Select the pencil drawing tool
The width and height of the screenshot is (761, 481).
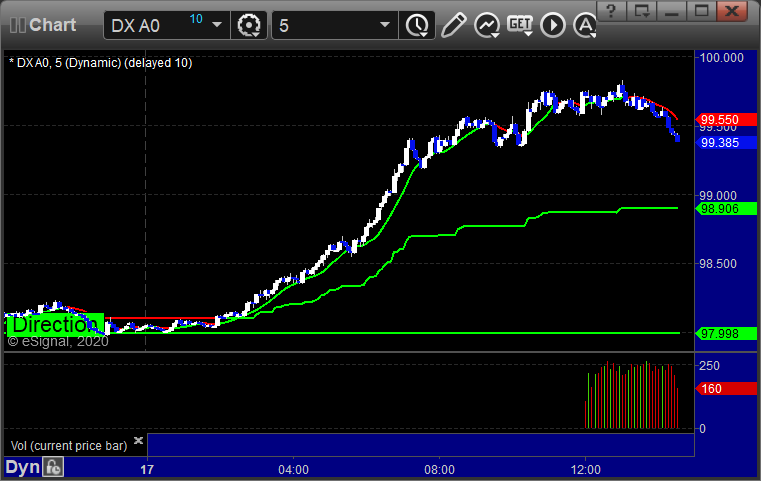pos(453,25)
